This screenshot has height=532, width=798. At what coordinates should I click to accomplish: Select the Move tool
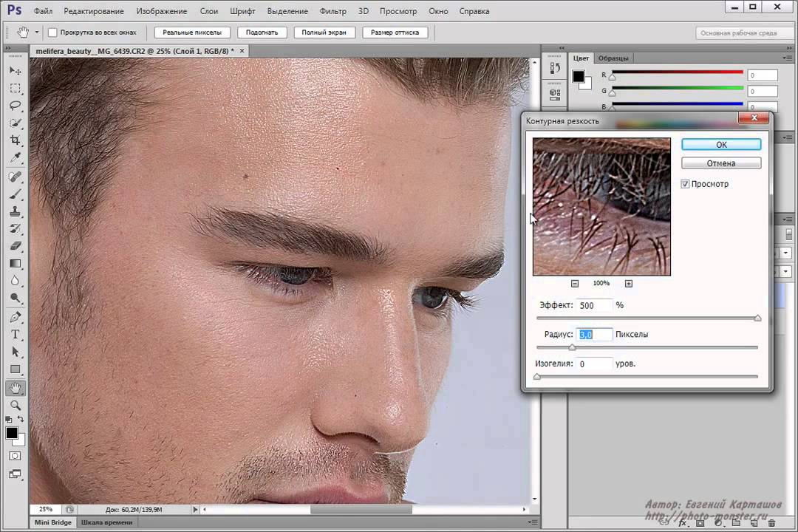[x=16, y=70]
